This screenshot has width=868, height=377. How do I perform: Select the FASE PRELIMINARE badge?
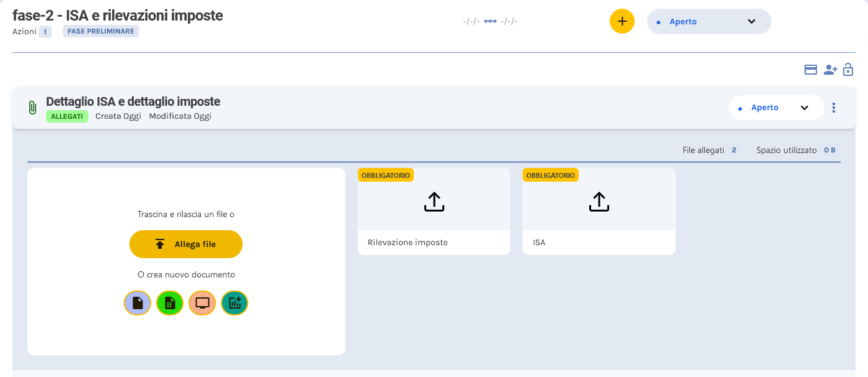101,30
